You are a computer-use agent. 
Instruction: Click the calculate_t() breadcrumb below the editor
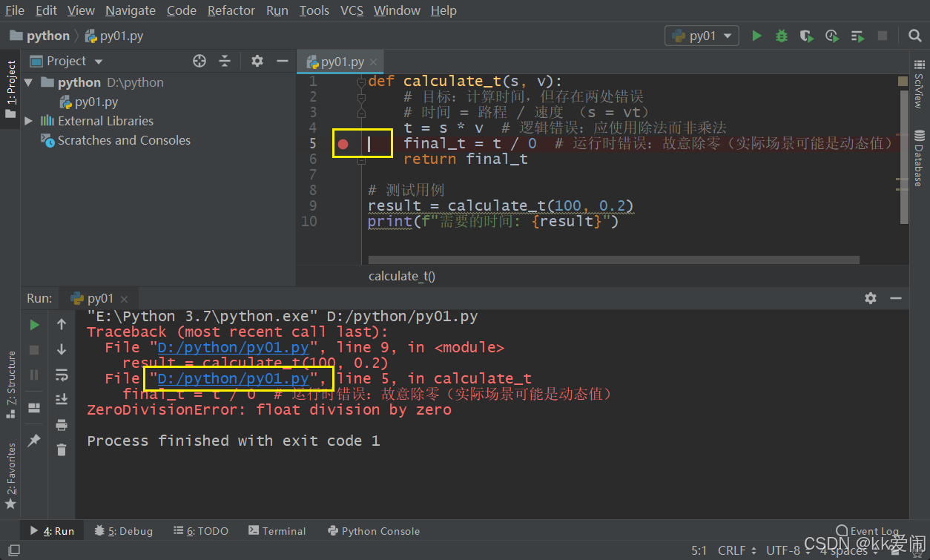point(401,275)
